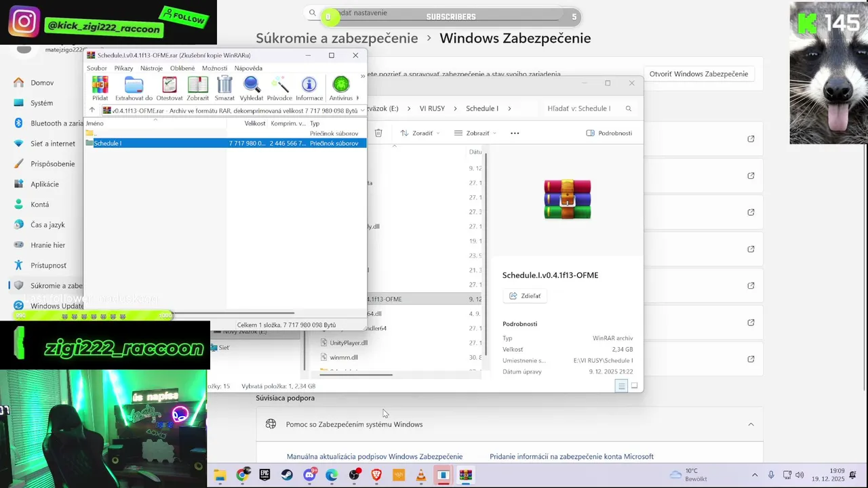Image resolution: width=868 pixels, height=488 pixels.
Task: Click Schedule I in Explorer breadcrumb
Action: point(482,108)
